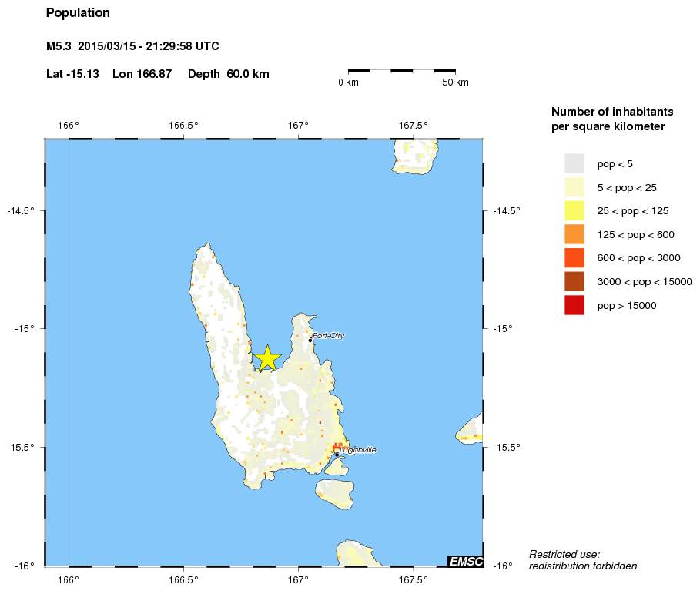Screen dimensions: 700x591
Task: Click the yellow epicenter star marker
Action: pos(267,358)
